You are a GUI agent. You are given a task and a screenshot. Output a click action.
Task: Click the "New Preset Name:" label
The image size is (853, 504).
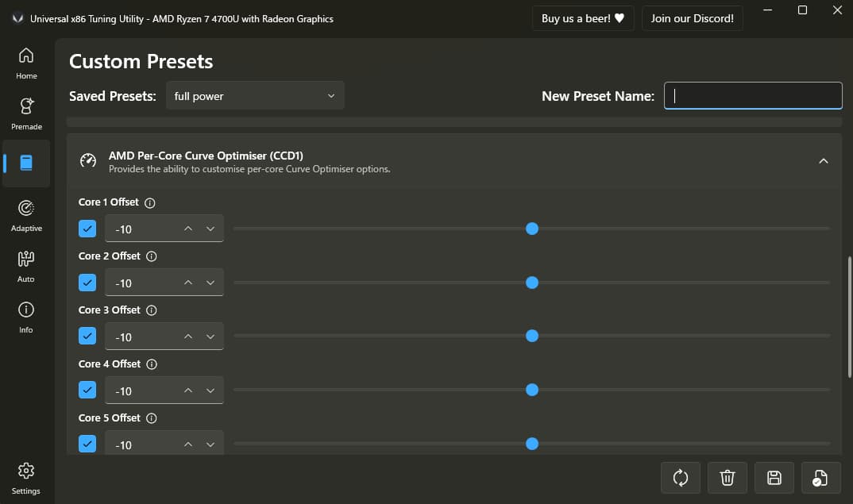point(598,96)
